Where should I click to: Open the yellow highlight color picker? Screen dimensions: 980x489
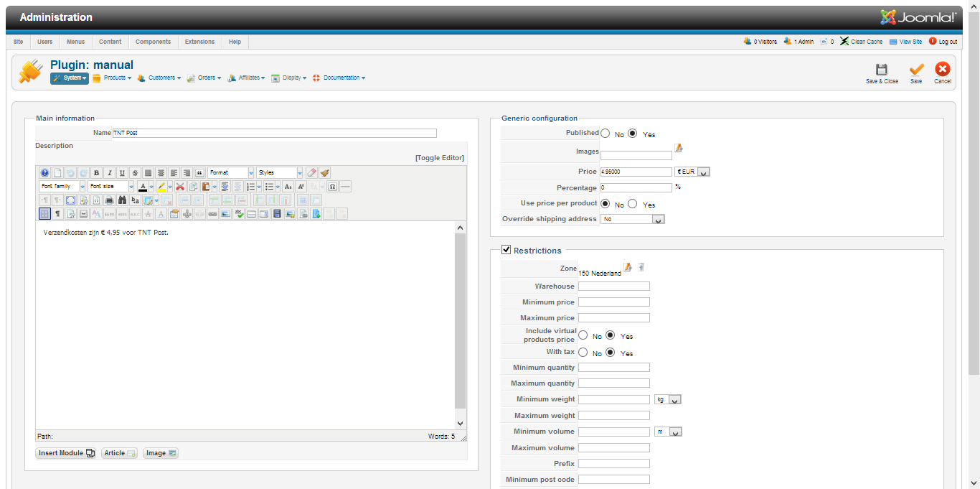170,187
